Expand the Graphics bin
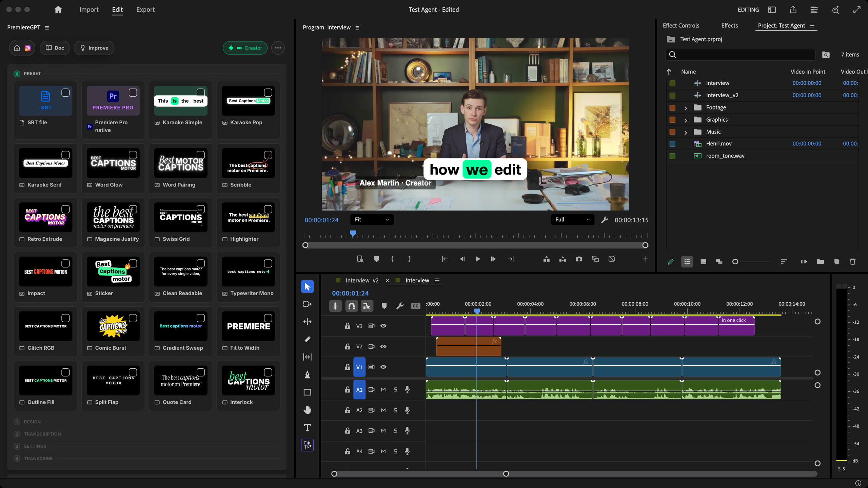 686,120
